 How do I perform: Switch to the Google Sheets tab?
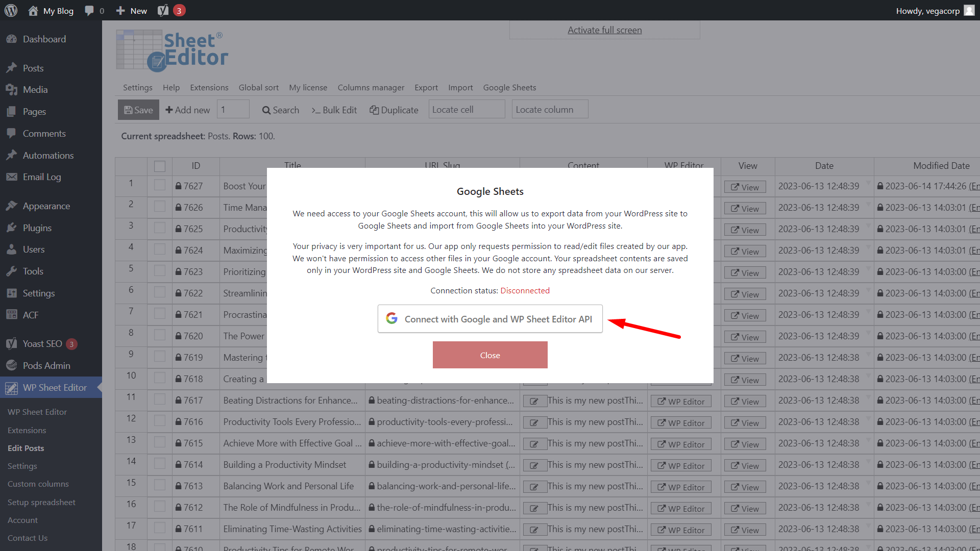click(509, 87)
